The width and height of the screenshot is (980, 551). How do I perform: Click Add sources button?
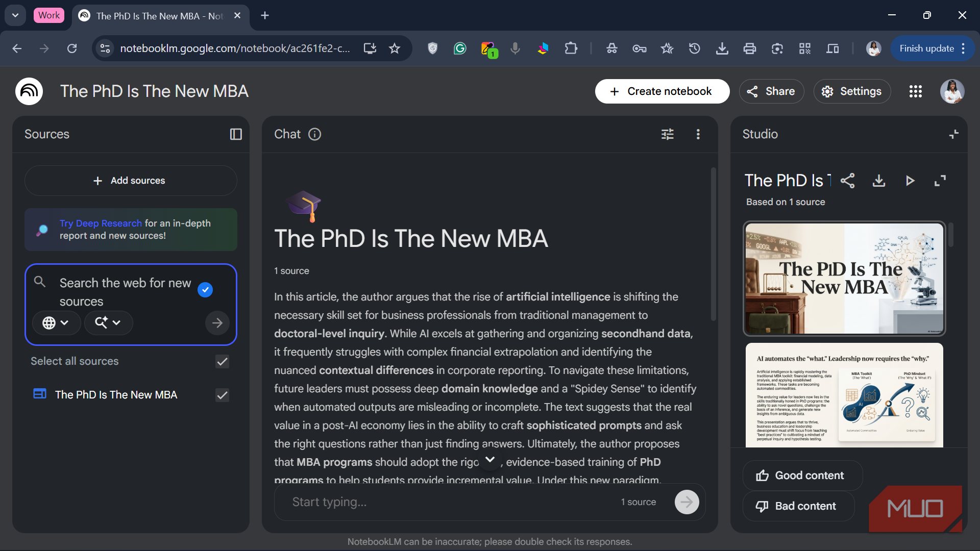131,181
